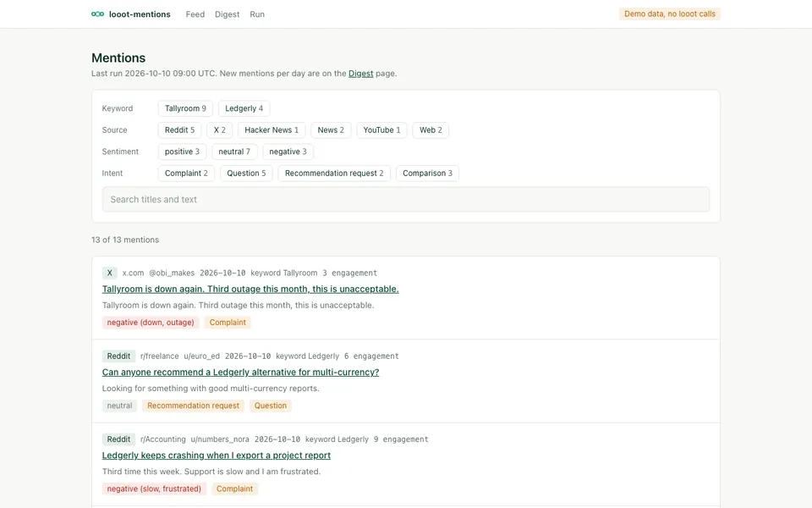812x508 pixels.
Task: Click the negative (slow, frustrated) tag
Action: pyautogui.click(x=154, y=489)
